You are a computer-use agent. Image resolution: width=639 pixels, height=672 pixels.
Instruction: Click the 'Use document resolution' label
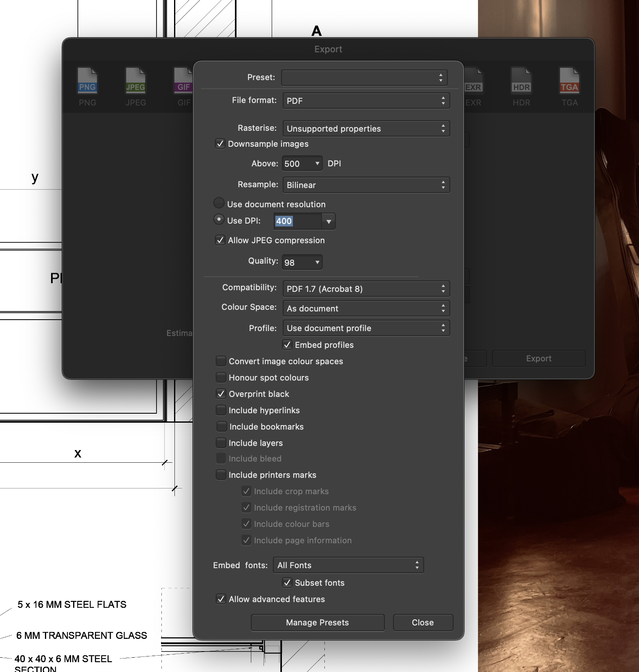point(276,204)
